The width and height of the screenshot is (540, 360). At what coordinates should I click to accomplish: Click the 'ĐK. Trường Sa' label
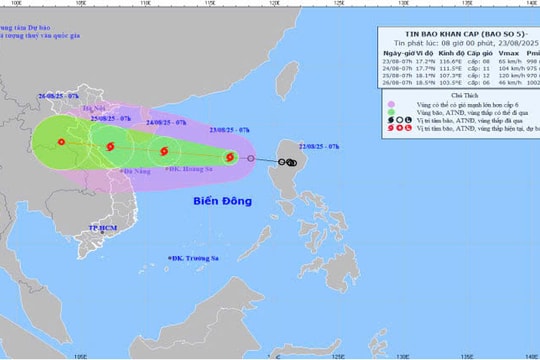pyautogui.click(x=194, y=258)
